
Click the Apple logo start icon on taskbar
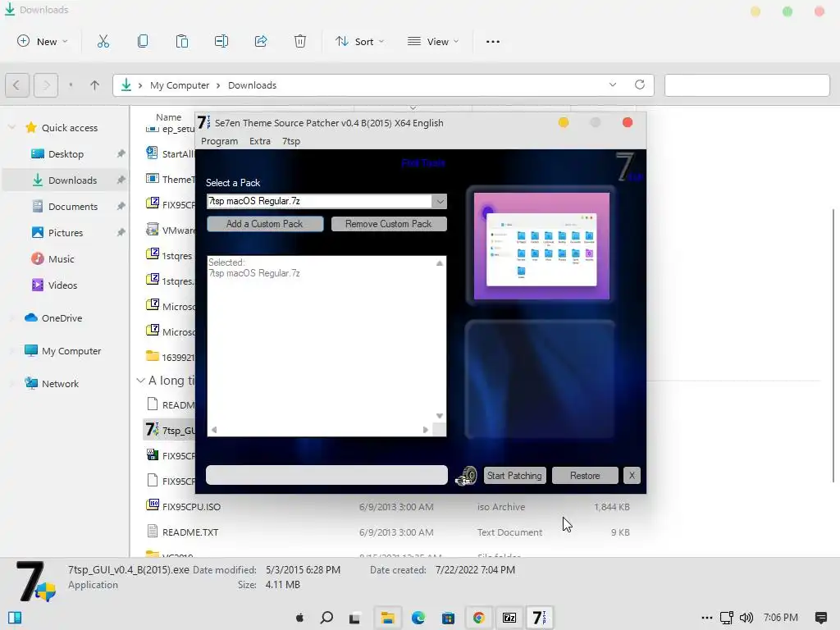[299, 618]
